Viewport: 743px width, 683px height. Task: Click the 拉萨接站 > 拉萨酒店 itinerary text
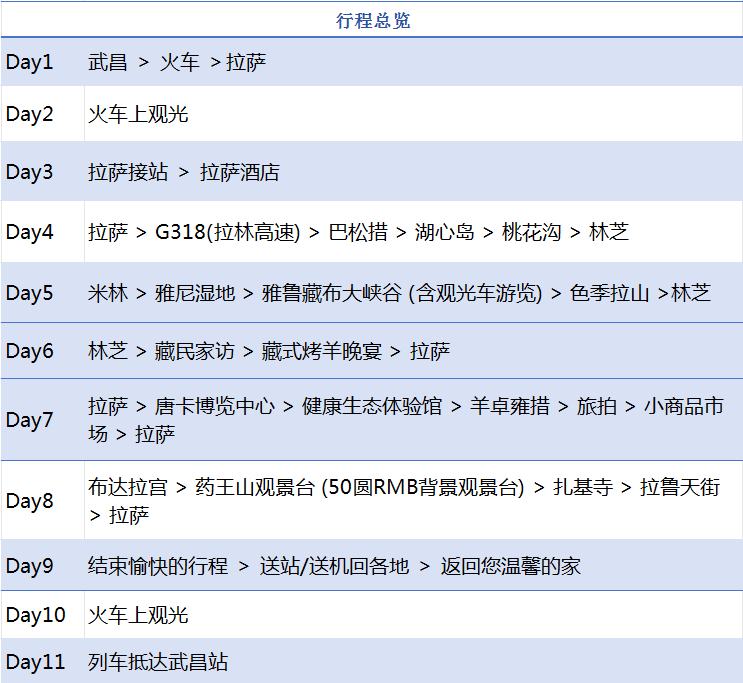pos(184,172)
